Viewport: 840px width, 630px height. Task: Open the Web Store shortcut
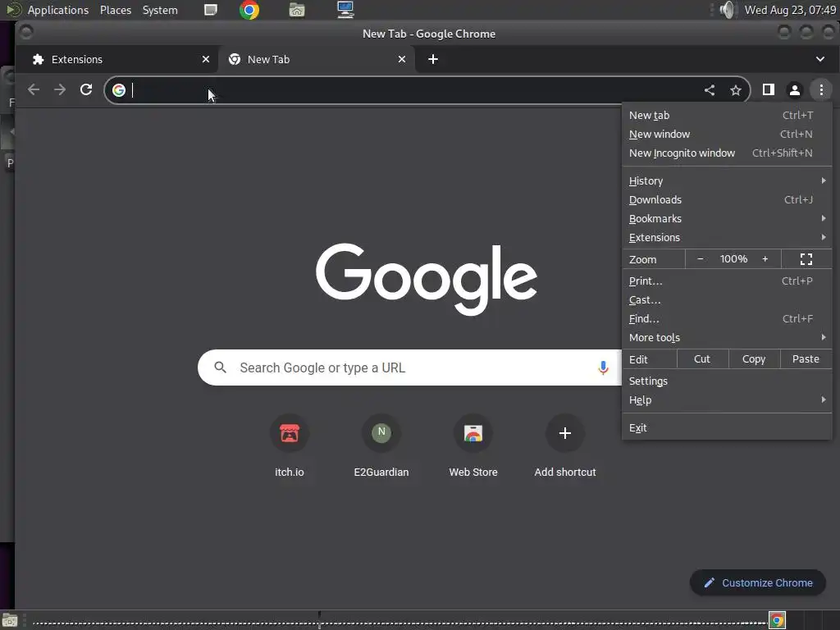(x=473, y=445)
